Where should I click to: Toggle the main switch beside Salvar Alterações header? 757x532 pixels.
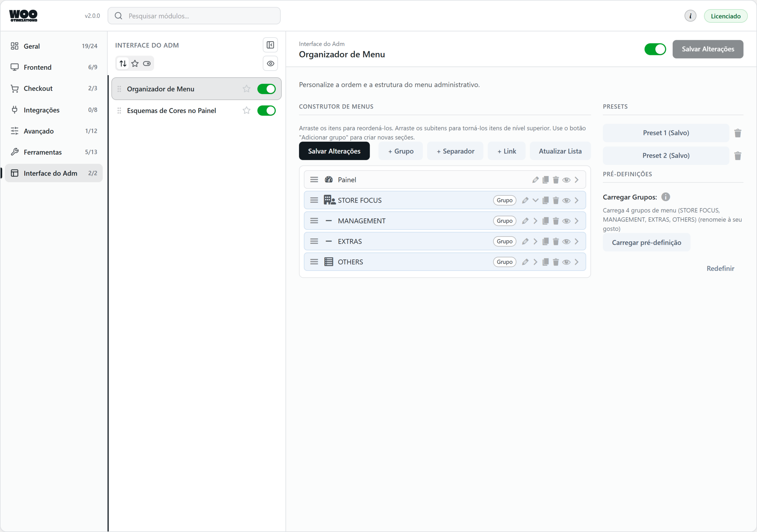(x=655, y=49)
